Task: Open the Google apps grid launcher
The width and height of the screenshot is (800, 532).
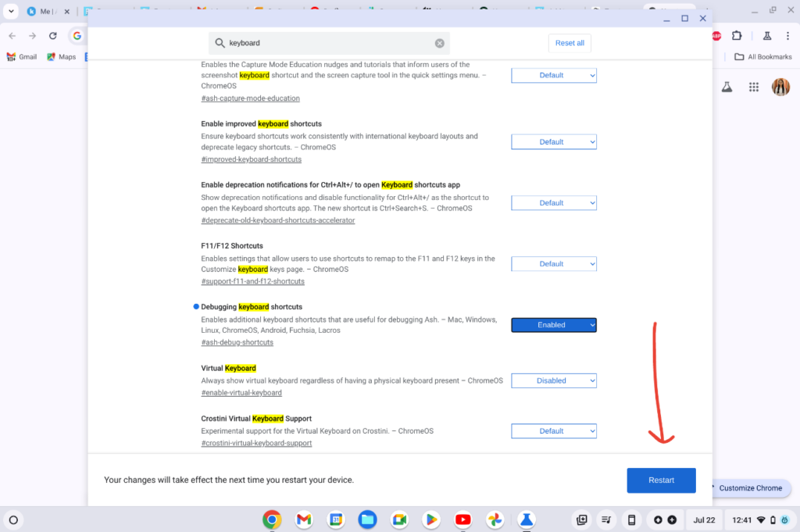Action: click(x=753, y=87)
